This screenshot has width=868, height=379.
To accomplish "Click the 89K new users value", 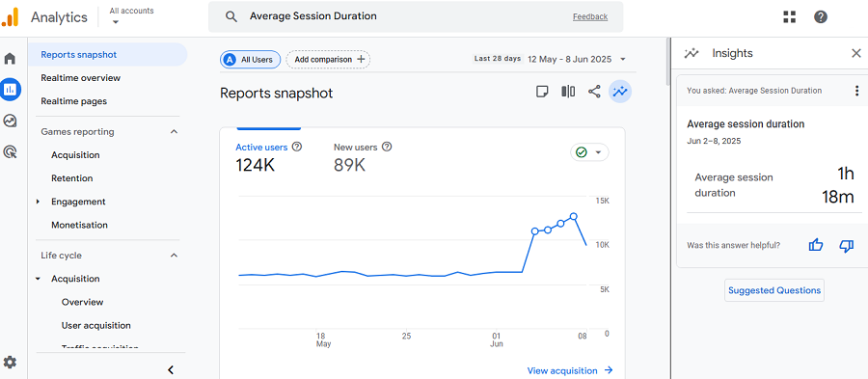I will pos(349,165).
